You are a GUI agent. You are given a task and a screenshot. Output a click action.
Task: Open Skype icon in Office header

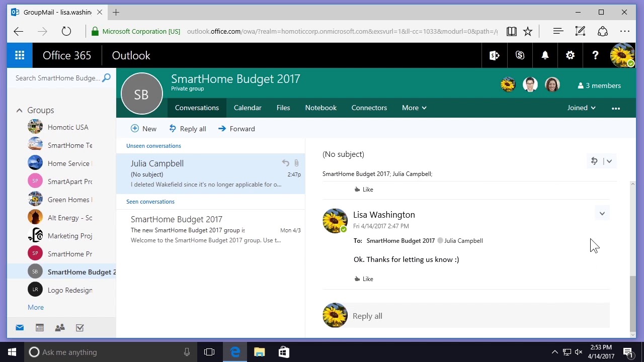(520, 55)
